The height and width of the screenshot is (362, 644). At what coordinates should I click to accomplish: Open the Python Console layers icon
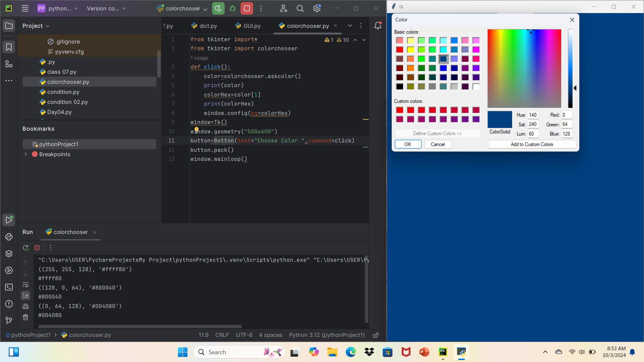(9, 254)
